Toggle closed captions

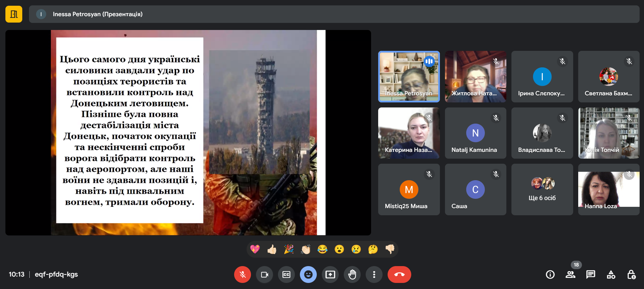pos(286,275)
